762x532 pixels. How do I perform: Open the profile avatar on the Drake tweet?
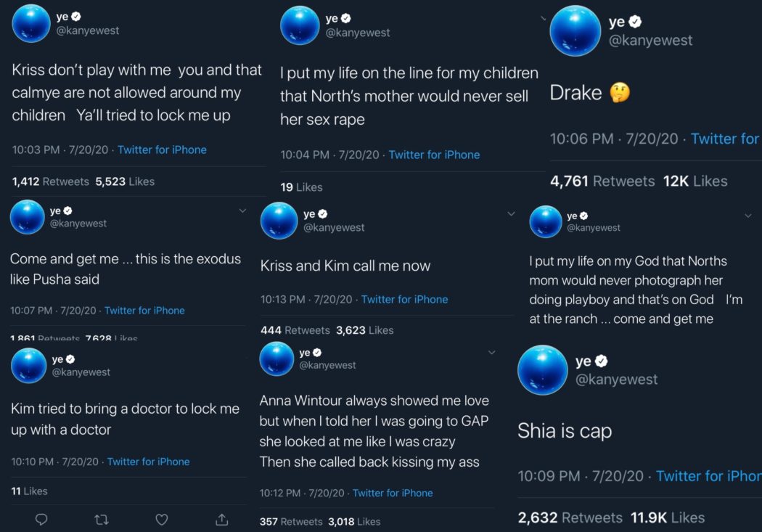[575, 30]
